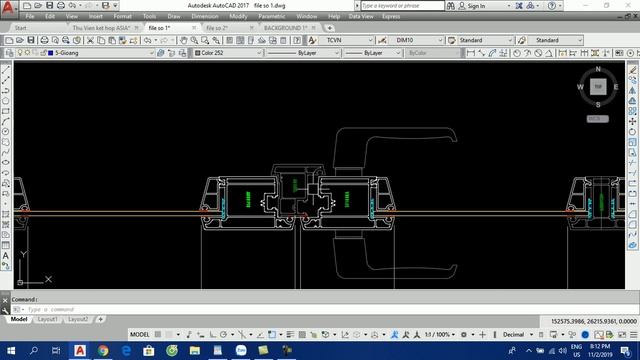Toggle Lineweight display in status bar
Screen dimensions: 640x360
[290, 335]
